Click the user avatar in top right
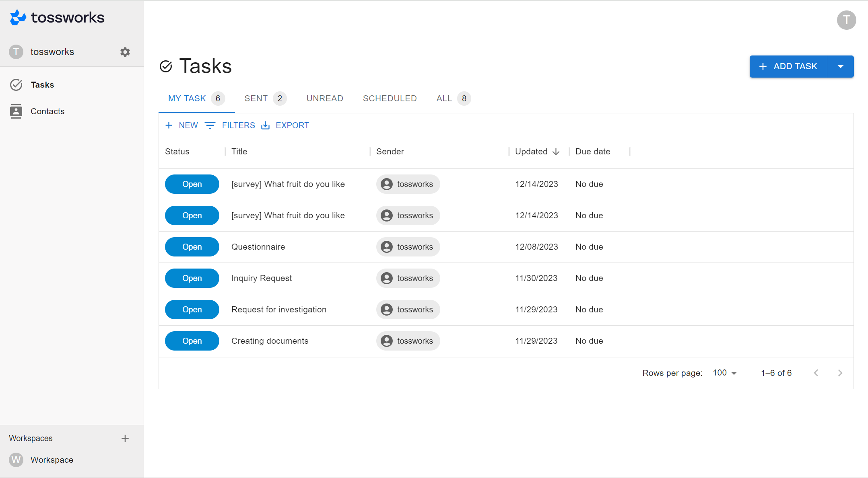The height and width of the screenshot is (478, 868). coord(846,20)
